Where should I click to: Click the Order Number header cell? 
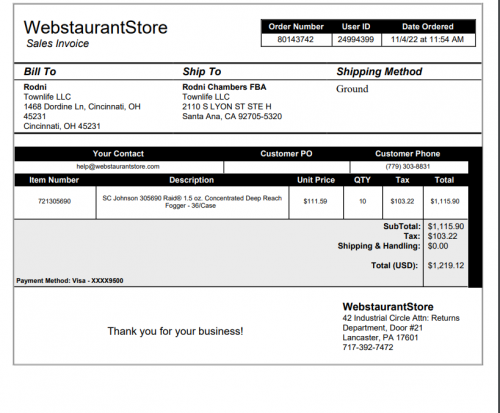click(x=296, y=27)
